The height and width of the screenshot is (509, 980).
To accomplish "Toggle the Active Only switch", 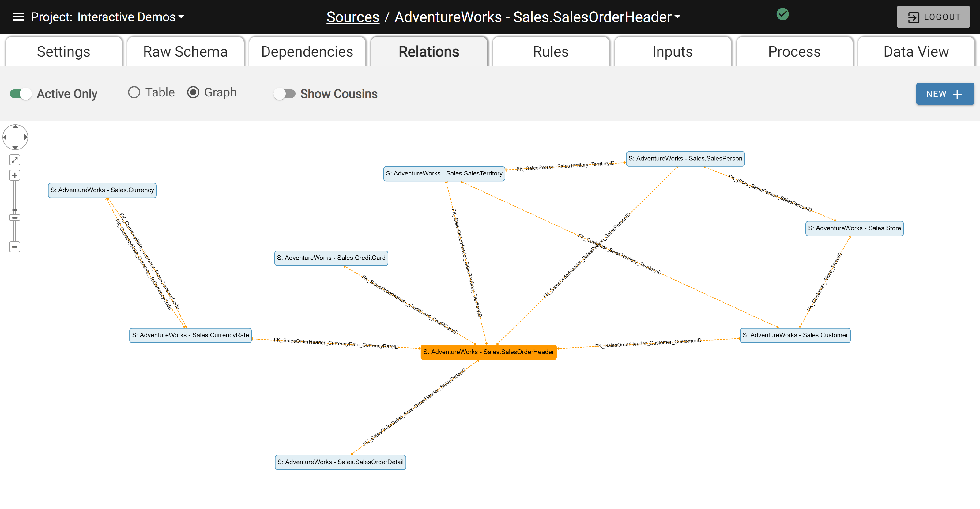I will click(21, 94).
